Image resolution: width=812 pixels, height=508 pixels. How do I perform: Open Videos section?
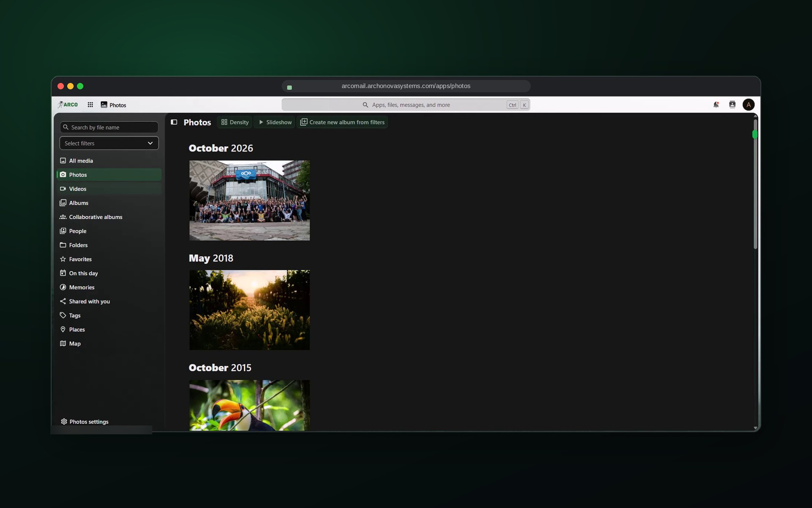click(x=109, y=189)
